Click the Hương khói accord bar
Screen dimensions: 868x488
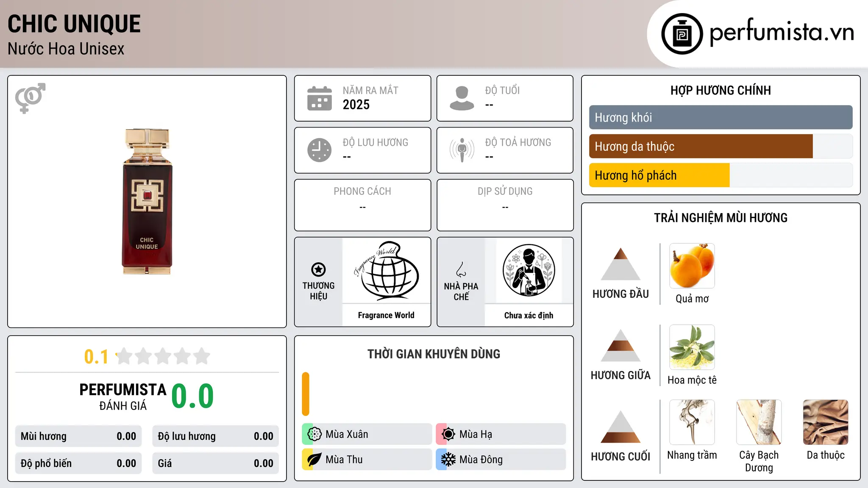point(721,117)
